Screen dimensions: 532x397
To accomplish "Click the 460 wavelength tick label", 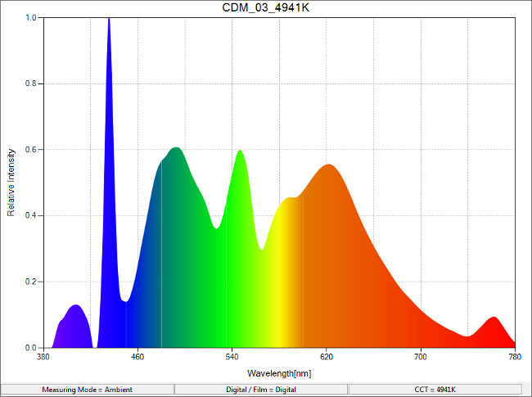I will 138,357.
